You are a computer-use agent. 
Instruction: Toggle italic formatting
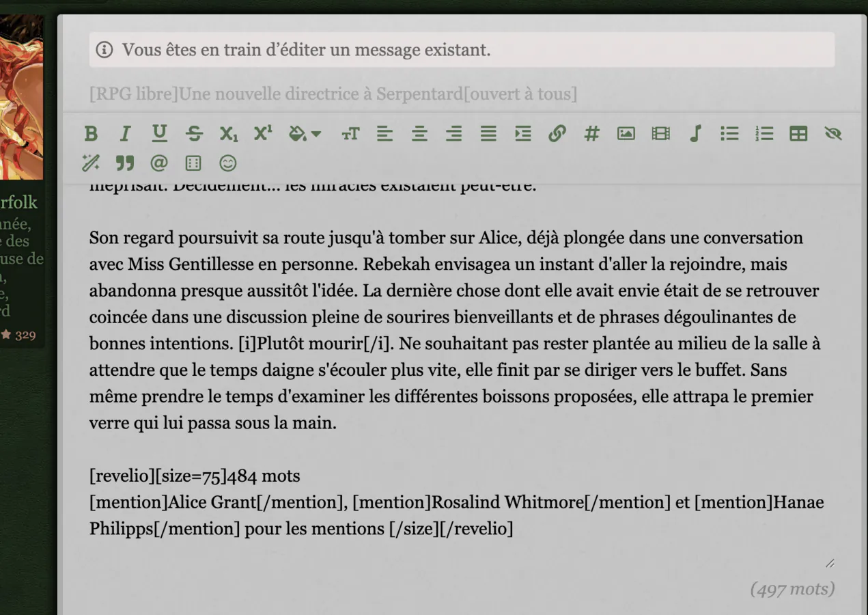(125, 134)
